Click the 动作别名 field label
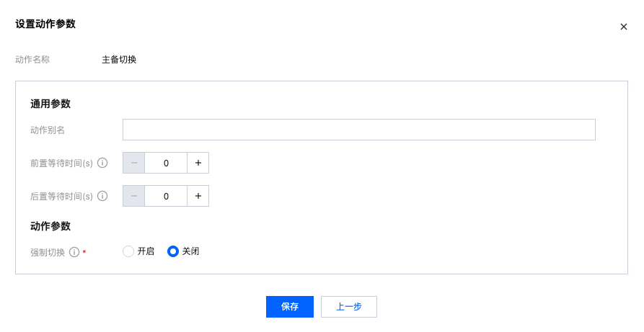Screen dimensions: 644x332 [48, 130]
